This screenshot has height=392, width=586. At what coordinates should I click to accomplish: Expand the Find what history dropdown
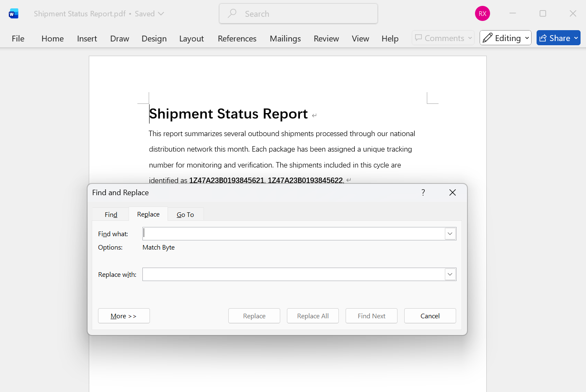(x=450, y=234)
